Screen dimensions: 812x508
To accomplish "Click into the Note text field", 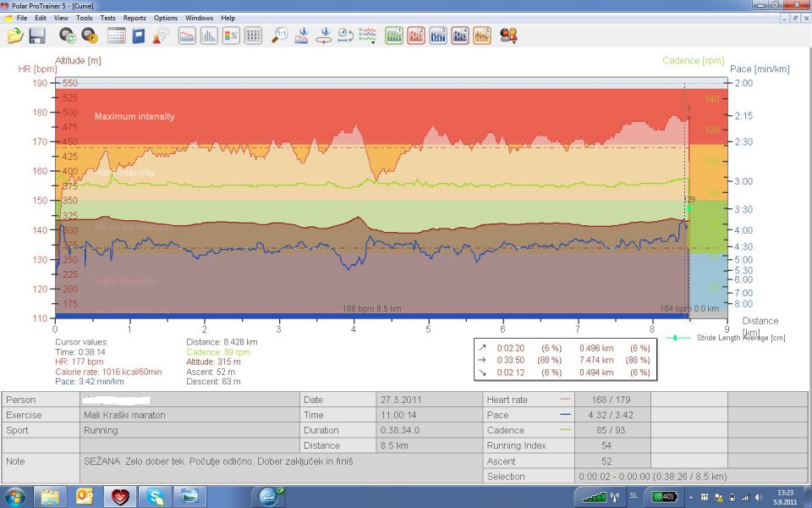I will [281, 468].
